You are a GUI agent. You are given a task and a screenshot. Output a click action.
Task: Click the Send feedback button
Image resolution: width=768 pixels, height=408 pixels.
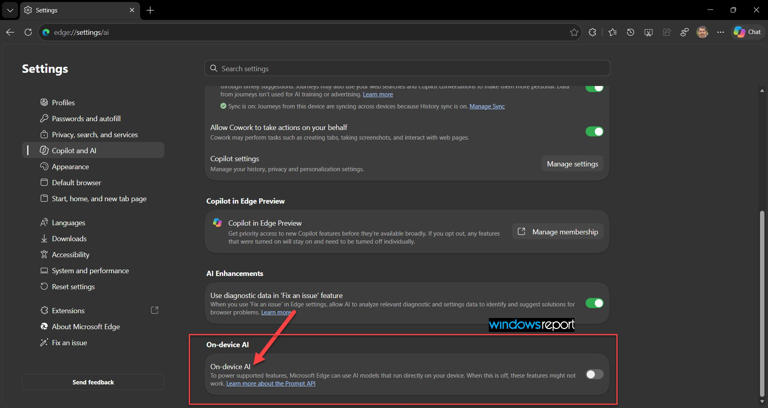point(93,382)
